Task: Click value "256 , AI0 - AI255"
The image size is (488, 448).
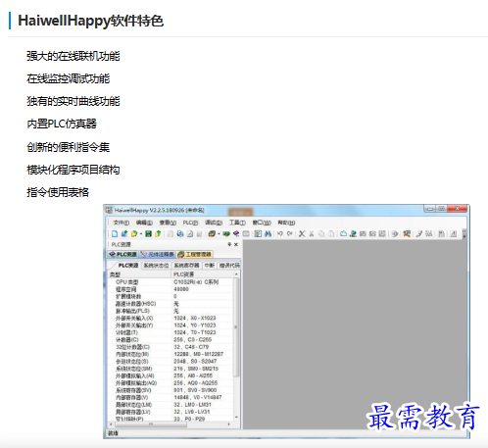Action: [193, 375]
